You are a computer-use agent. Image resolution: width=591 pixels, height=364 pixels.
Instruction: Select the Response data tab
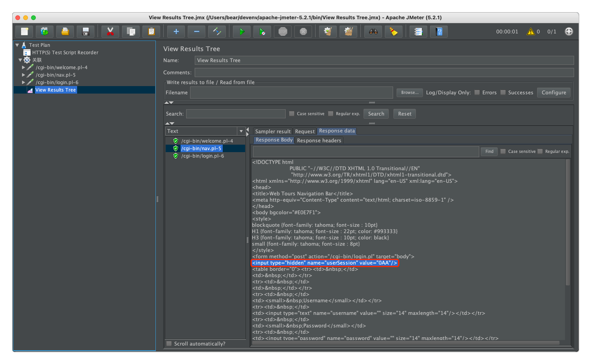pos(337,131)
